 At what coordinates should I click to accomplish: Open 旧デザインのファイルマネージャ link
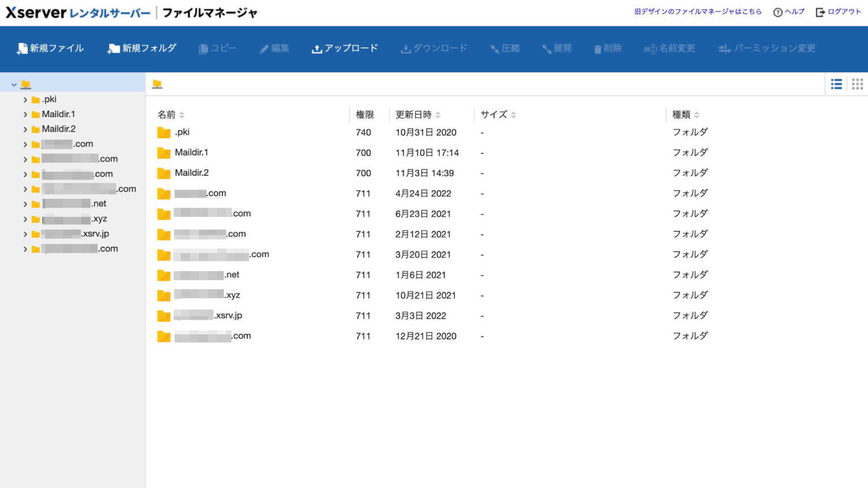pyautogui.click(x=697, y=11)
